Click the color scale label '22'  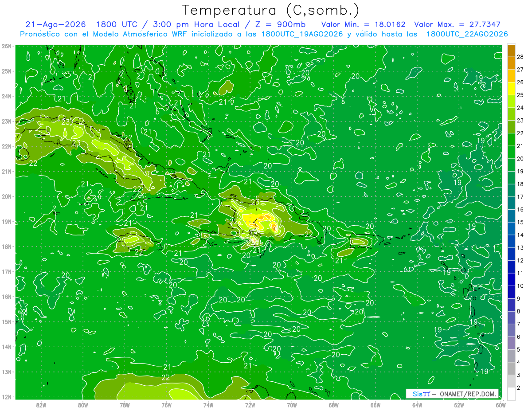point(520,133)
